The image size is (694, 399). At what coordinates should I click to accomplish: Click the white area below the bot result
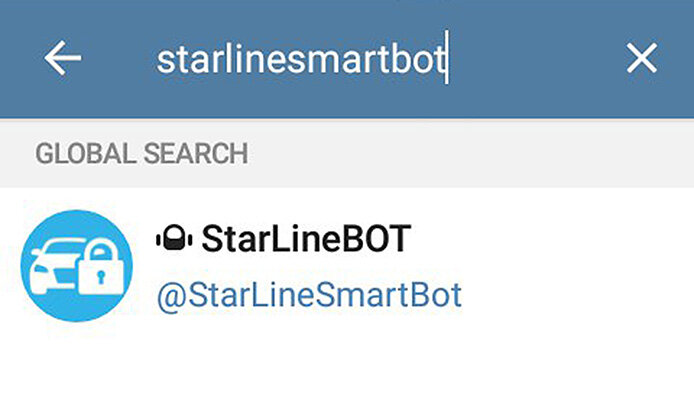point(347,365)
